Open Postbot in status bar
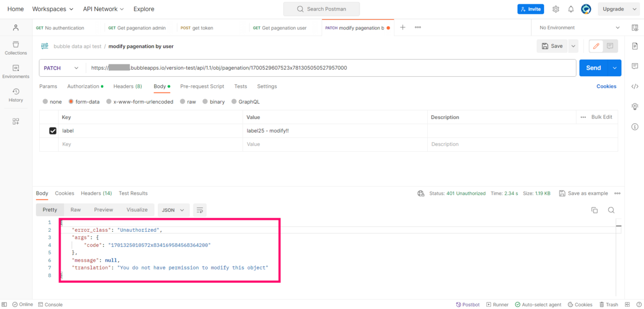Image resolution: width=644 pixels, height=309 pixels. (467, 304)
